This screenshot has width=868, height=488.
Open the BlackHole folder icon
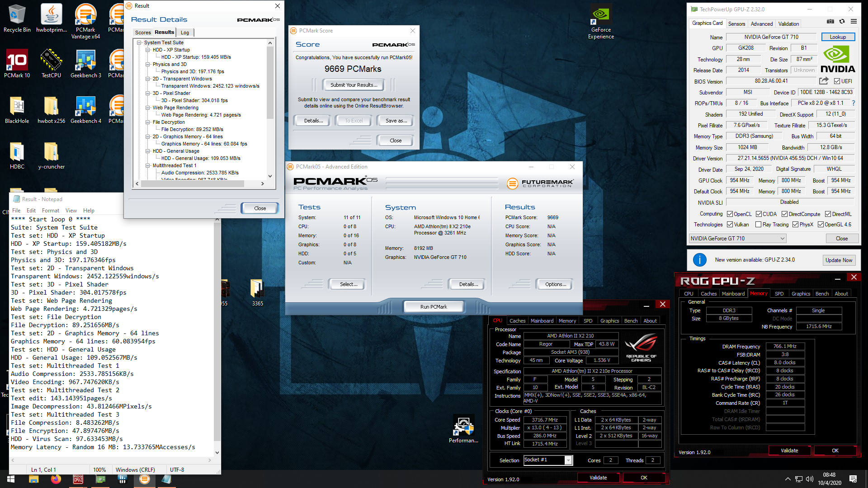17,110
